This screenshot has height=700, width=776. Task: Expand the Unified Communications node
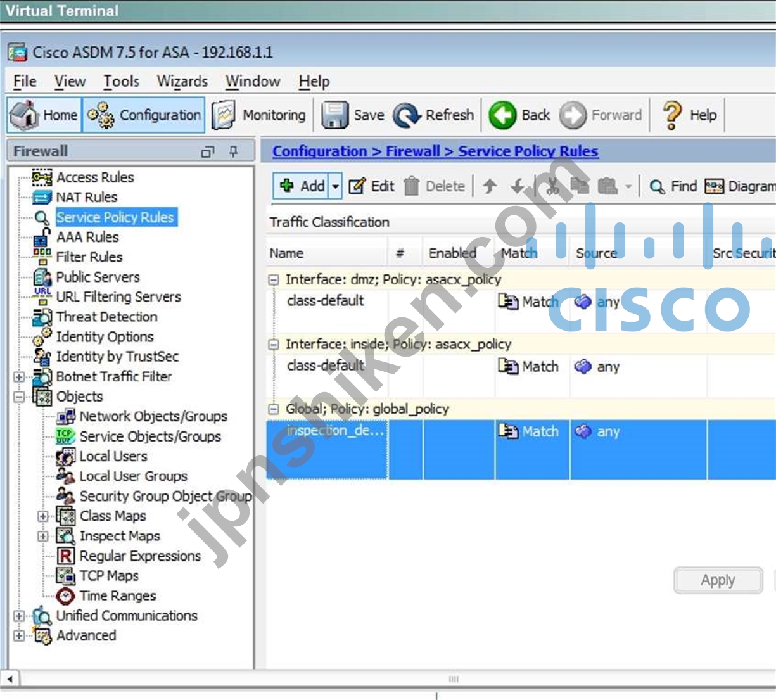click(x=19, y=616)
